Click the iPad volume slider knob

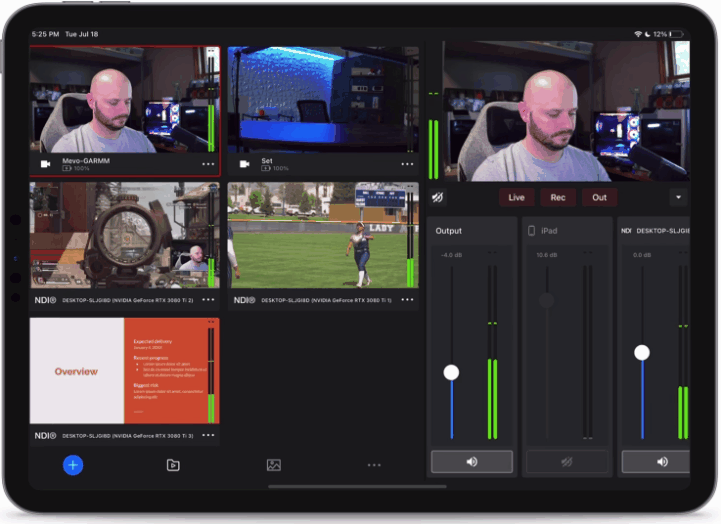[547, 300]
